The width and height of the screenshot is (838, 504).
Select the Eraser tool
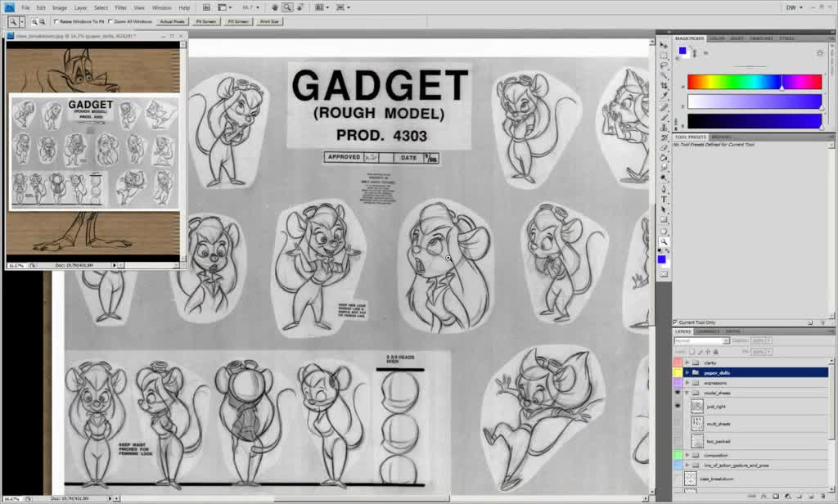pyautogui.click(x=663, y=148)
